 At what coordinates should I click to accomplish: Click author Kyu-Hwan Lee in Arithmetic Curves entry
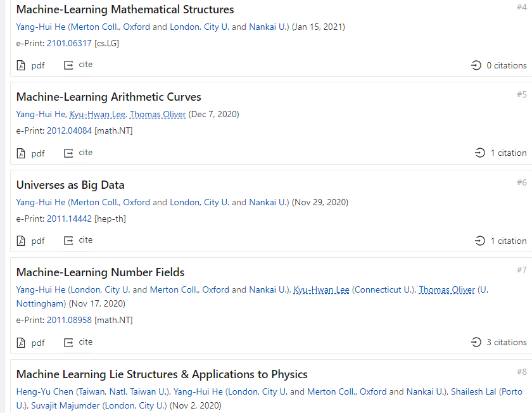pos(98,114)
